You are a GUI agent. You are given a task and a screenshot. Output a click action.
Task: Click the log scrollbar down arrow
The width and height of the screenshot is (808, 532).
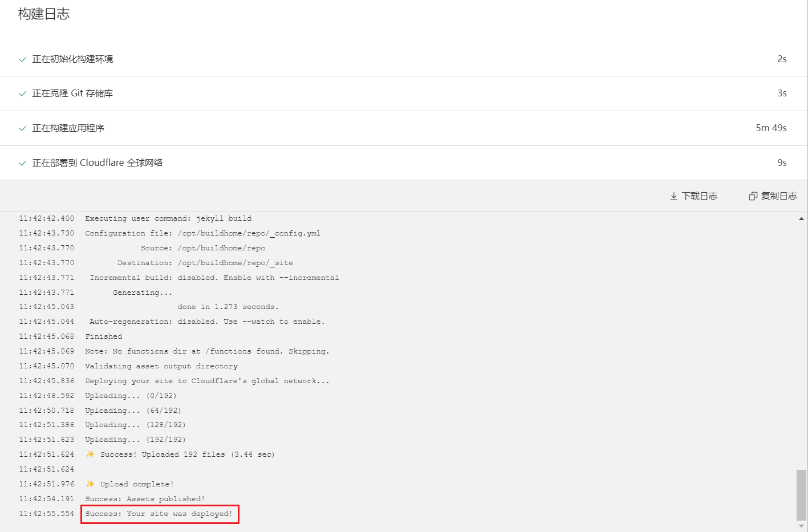801,526
